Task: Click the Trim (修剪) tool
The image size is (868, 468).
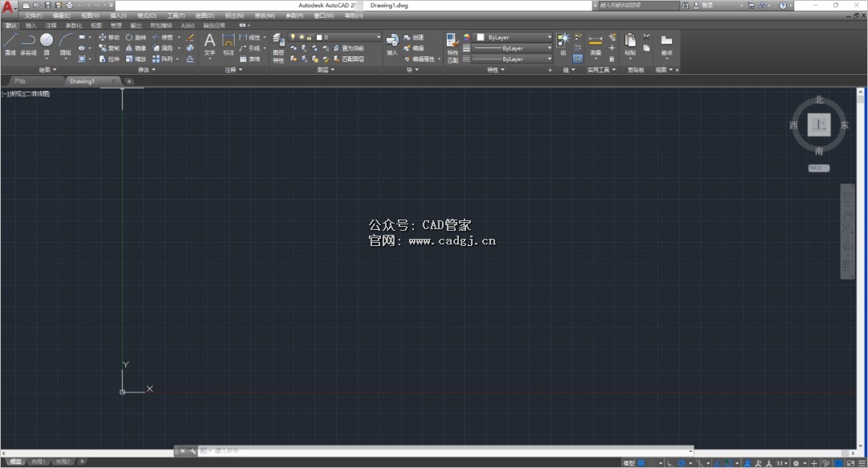Action: 162,37
